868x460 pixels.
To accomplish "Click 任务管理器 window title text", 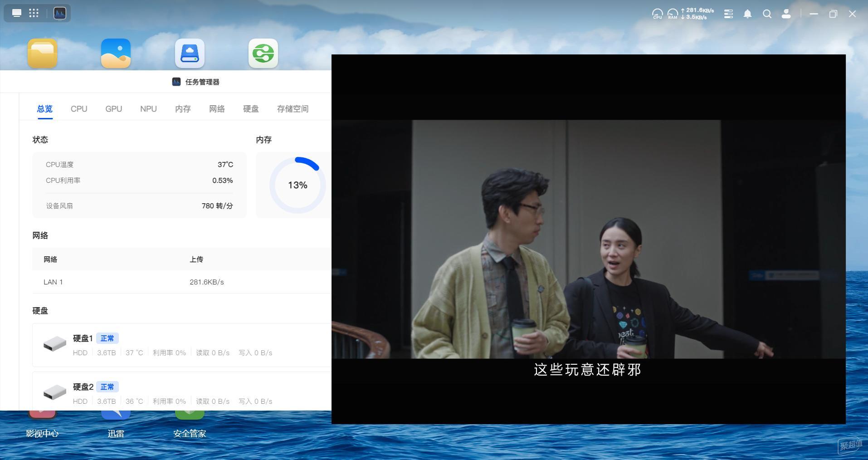I will [202, 82].
